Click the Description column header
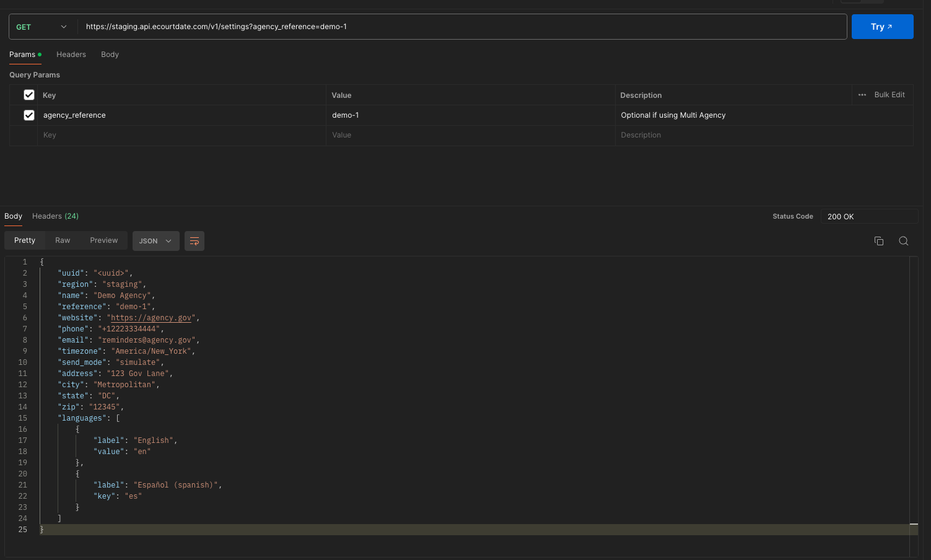 [641, 95]
